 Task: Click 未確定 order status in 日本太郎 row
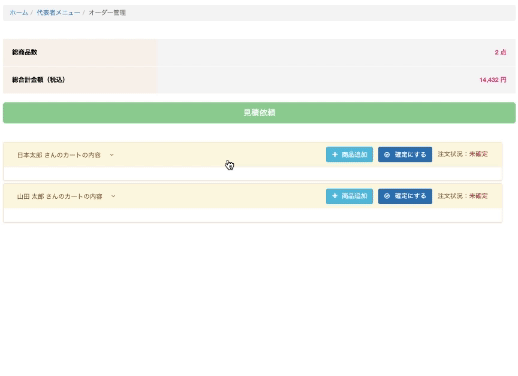[x=478, y=154]
